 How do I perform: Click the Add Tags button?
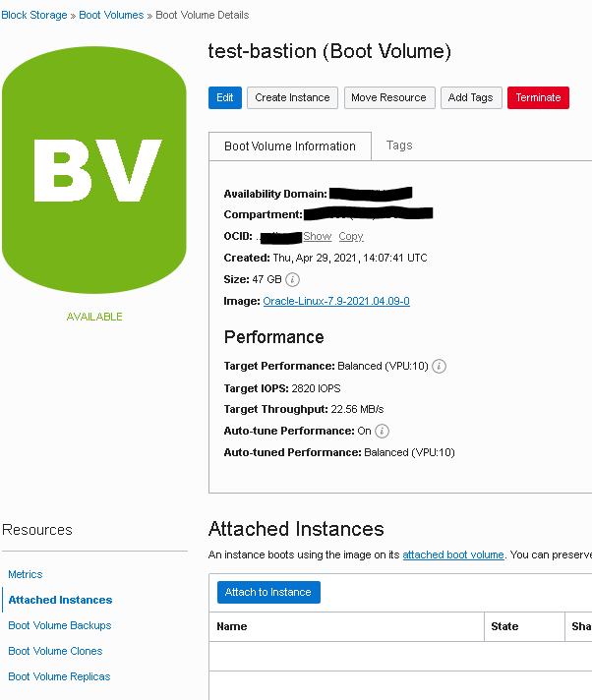pyautogui.click(x=471, y=97)
